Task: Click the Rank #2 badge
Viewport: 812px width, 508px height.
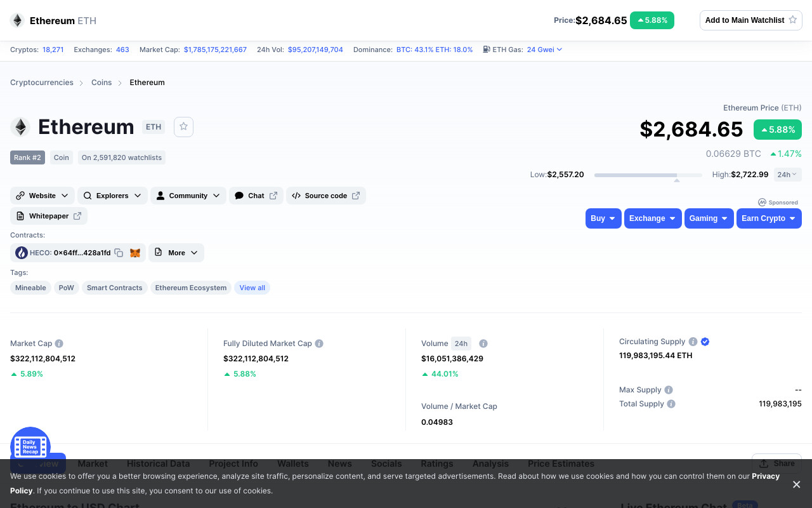Action: pos(27,157)
